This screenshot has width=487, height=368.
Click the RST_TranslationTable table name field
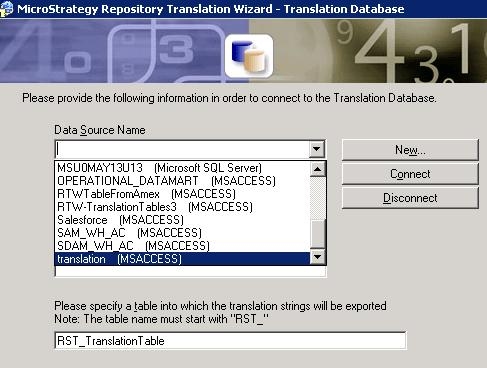coord(230,341)
